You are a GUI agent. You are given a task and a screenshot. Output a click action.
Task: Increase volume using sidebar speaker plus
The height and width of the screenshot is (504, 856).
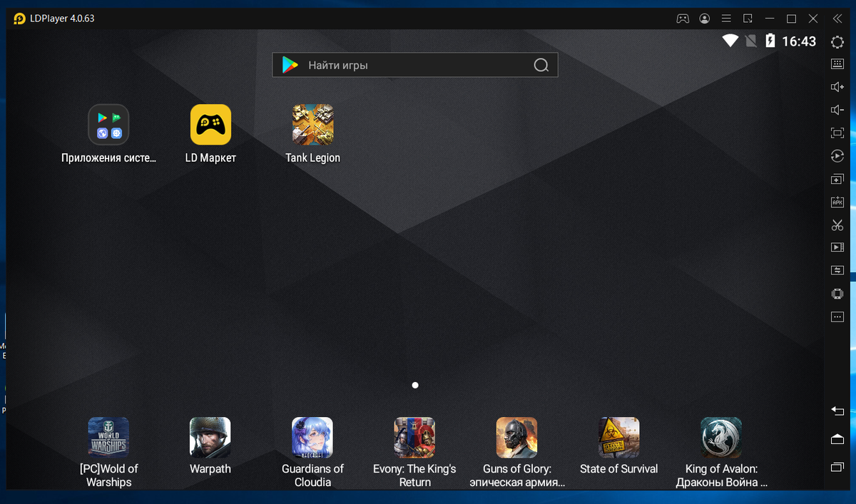click(837, 87)
